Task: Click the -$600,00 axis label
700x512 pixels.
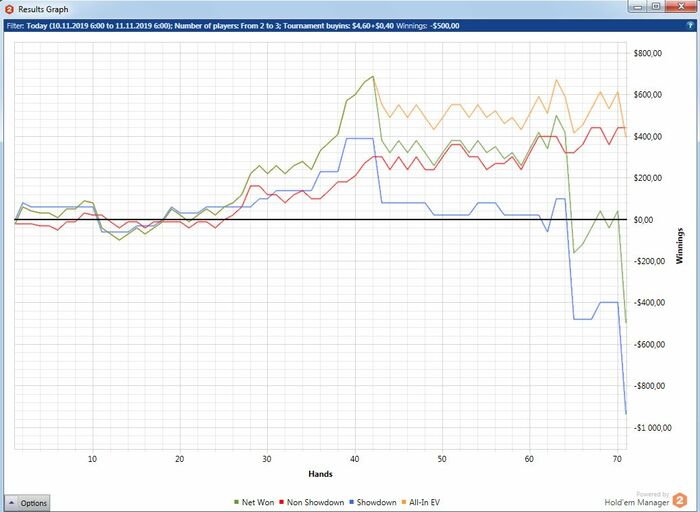Action: 649,345
